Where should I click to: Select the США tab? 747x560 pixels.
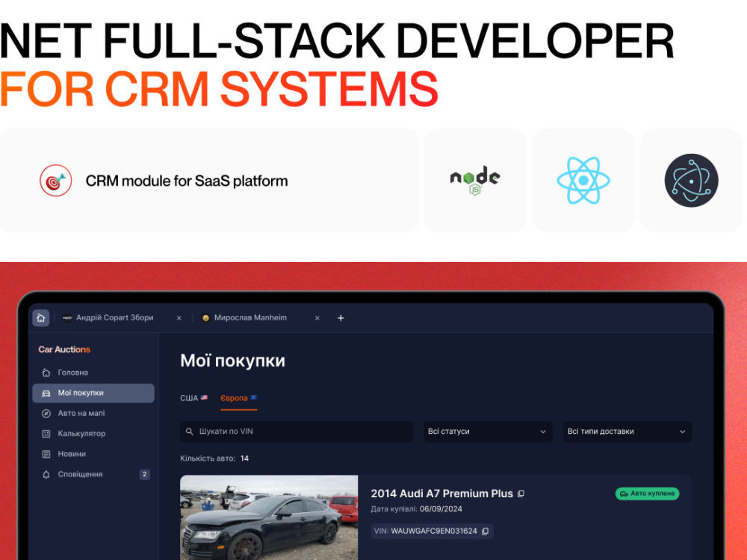coord(193,398)
